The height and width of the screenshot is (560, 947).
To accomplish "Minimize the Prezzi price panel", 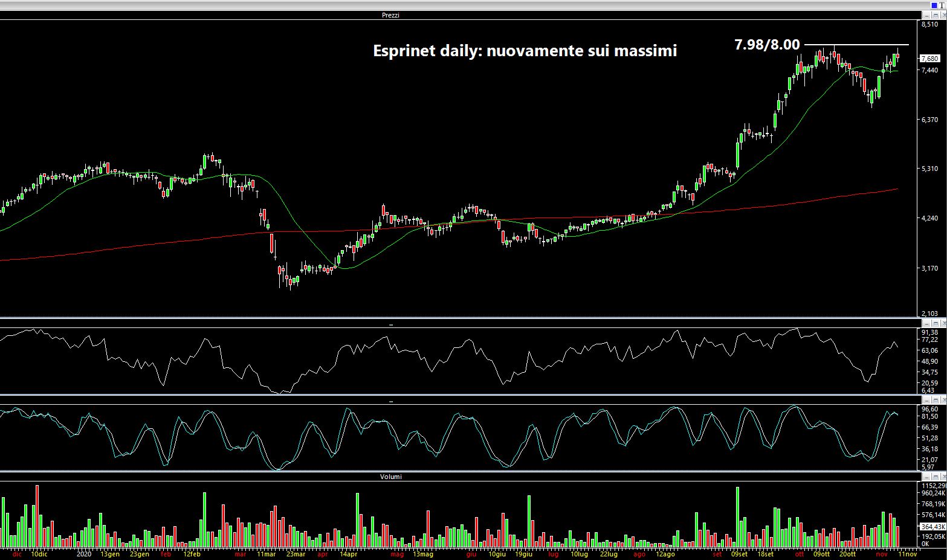I will tap(926, 15).
